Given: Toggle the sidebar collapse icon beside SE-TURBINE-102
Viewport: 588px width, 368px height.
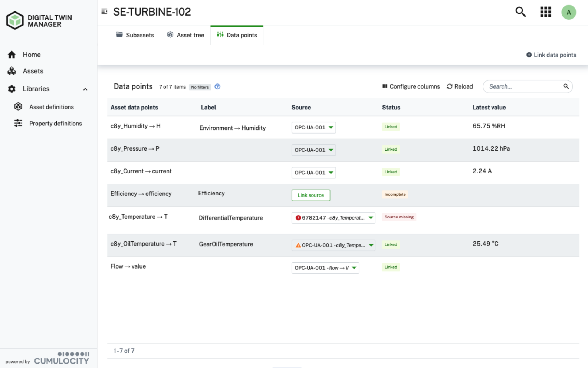Looking at the screenshot, I should tap(104, 12).
